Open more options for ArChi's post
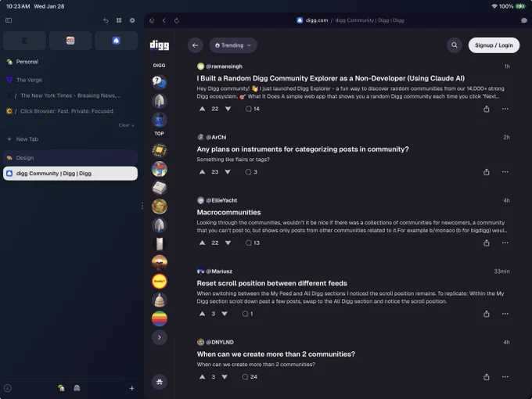This screenshot has height=399, width=532. point(505,172)
